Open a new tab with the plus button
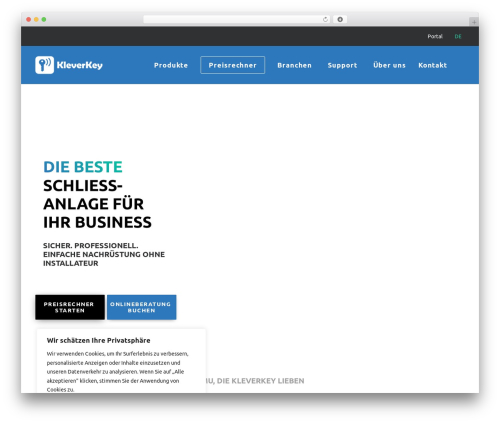 [x=474, y=22]
